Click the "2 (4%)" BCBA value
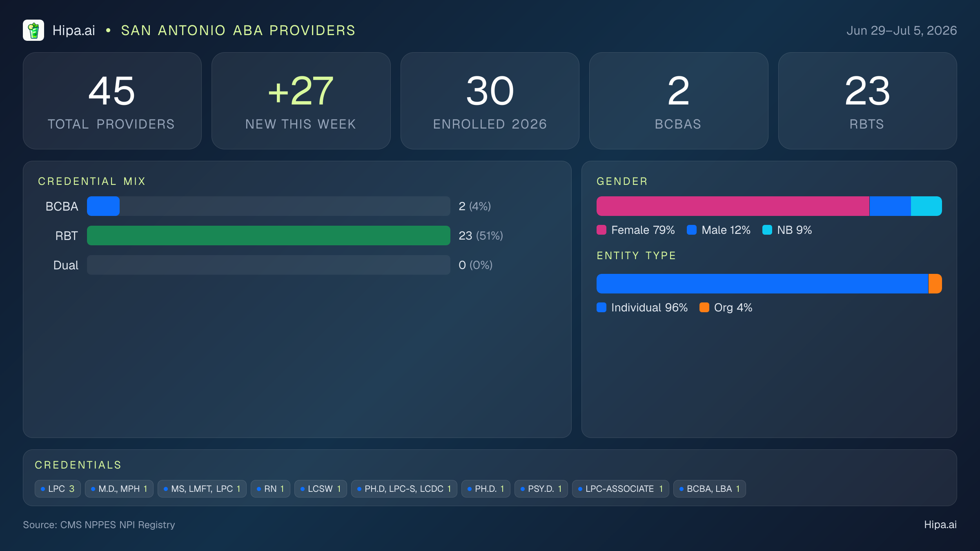Viewport: 980px width, 551px height. [x=474, y=206]
